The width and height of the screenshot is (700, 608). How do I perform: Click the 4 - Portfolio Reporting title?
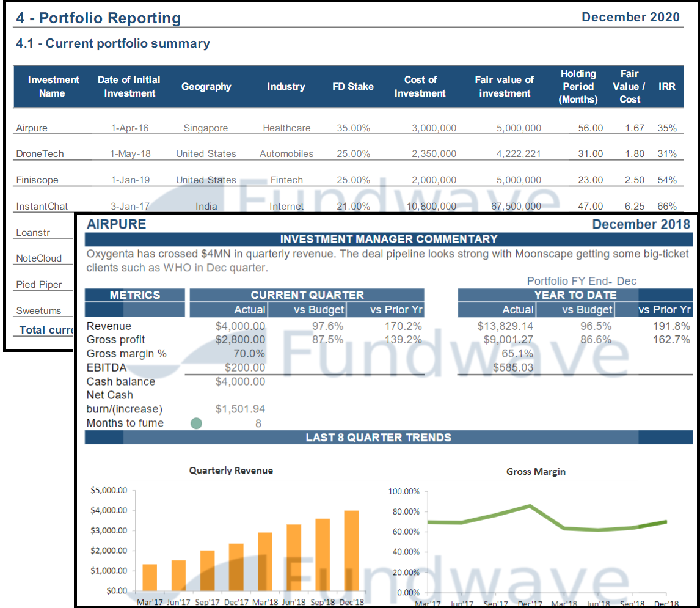99,18
